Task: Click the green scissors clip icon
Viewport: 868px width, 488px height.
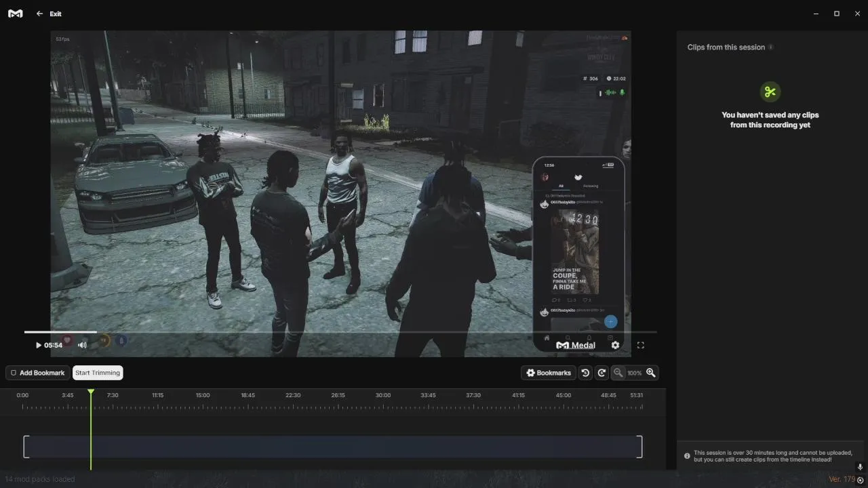Action: pyautogui.click(x=770, y=91)
